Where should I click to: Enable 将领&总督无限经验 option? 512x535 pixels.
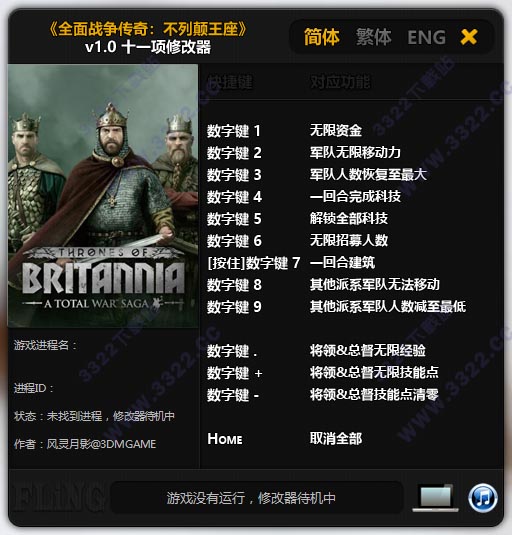click(x=368, y=350)
